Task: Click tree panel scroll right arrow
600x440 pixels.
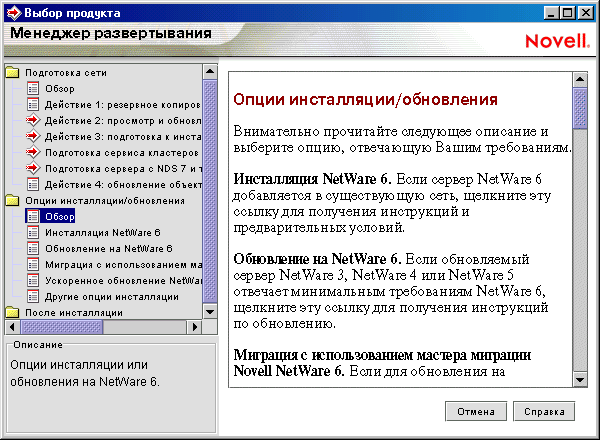Action: point(195,327)
